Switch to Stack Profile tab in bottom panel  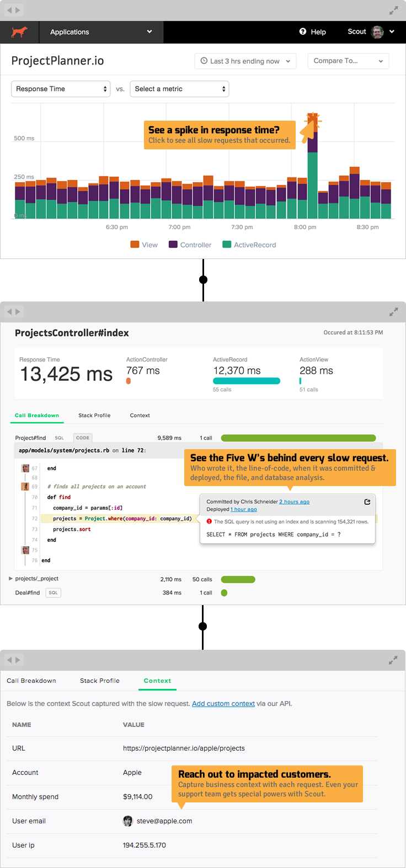click(x=100, y=681)
